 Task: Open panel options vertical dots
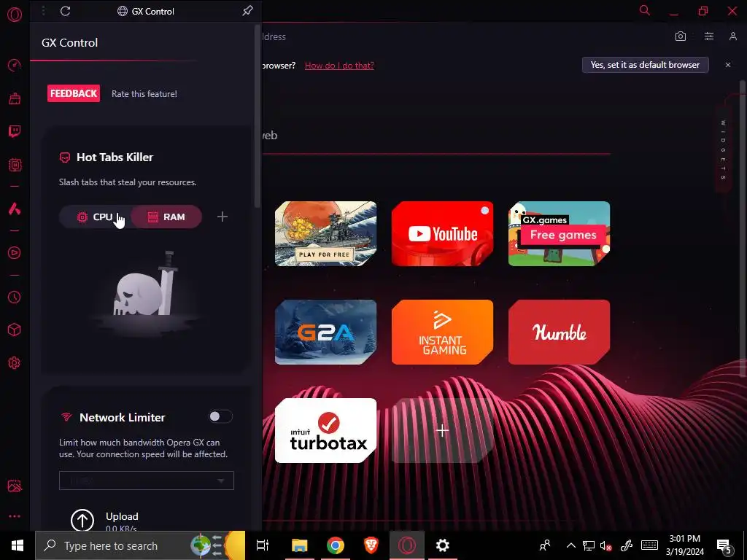coord(43,11)
